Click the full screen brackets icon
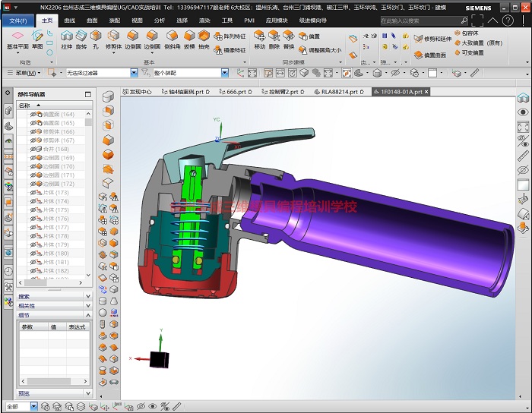This screenshot has height=413, width=532. point(477,20)
